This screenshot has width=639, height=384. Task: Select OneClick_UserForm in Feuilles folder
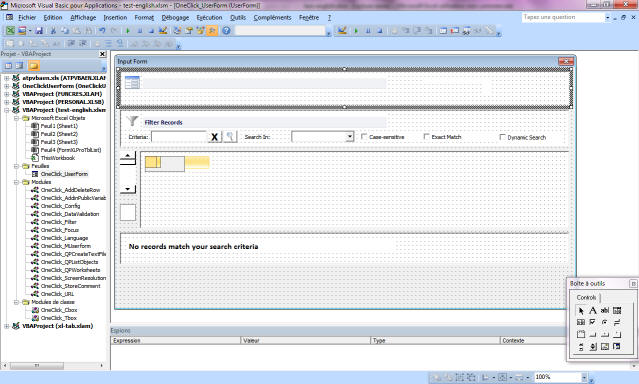coord(64,174)
